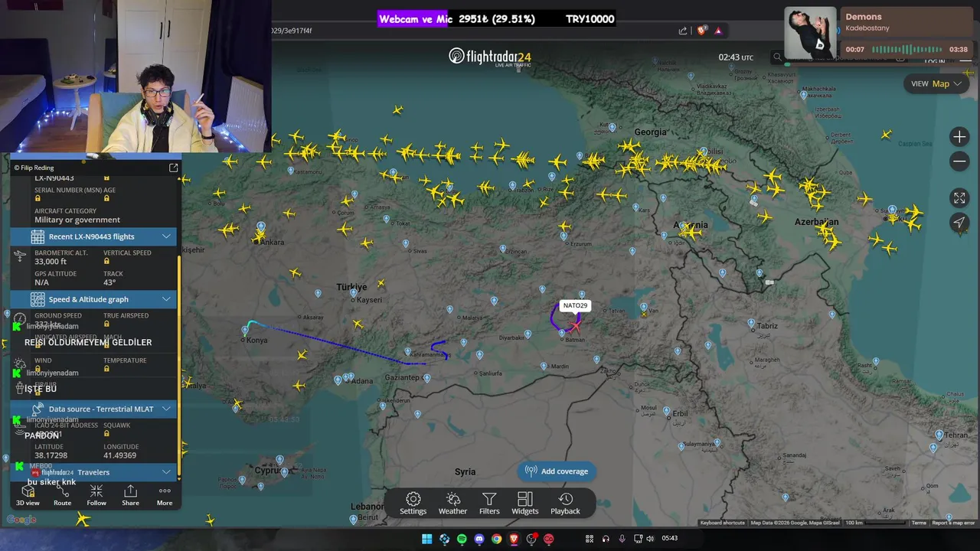Click the taskbar headphones icon
The image size is (980, 551).
click(x=606, y=539)
